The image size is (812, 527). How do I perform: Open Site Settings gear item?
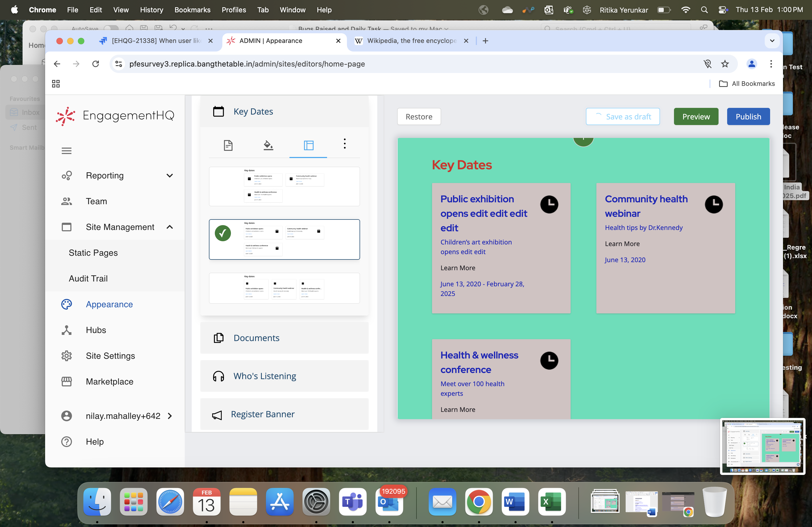pos(110,356)
